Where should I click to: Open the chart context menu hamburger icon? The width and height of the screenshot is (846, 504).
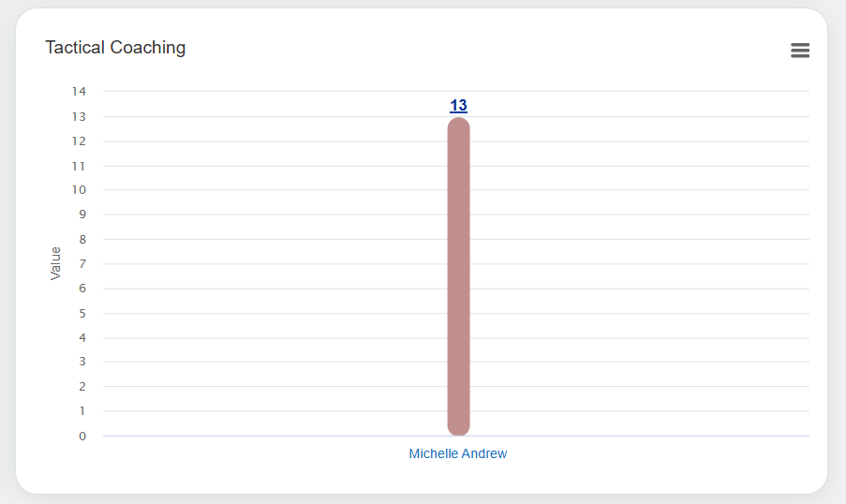799,51
